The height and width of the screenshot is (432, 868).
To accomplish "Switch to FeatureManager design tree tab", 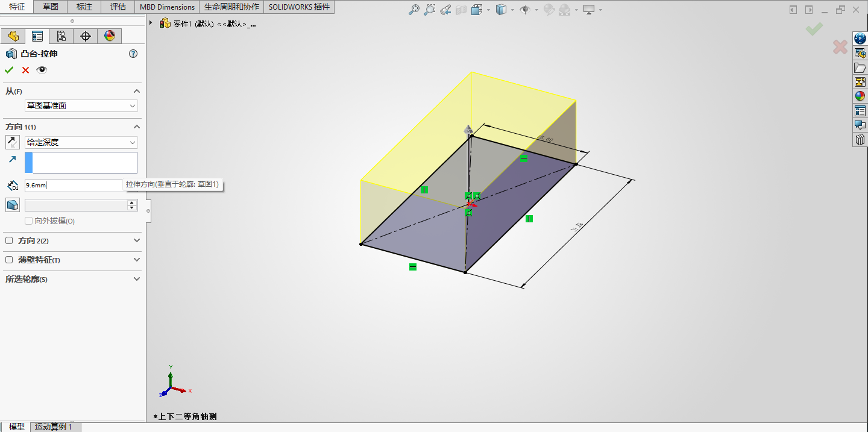I will click(13, 36).
